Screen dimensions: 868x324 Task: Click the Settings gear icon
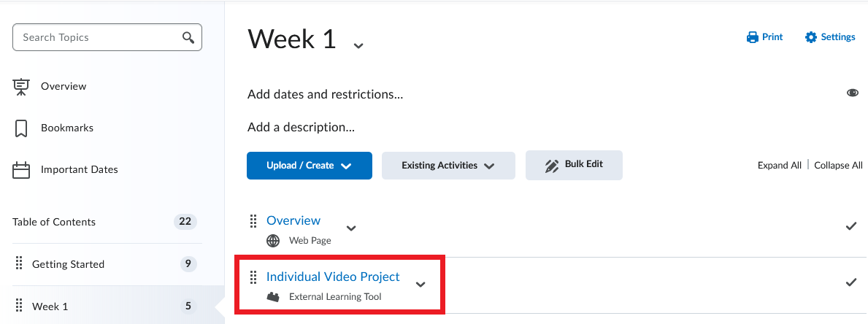[x=811, y=37]
